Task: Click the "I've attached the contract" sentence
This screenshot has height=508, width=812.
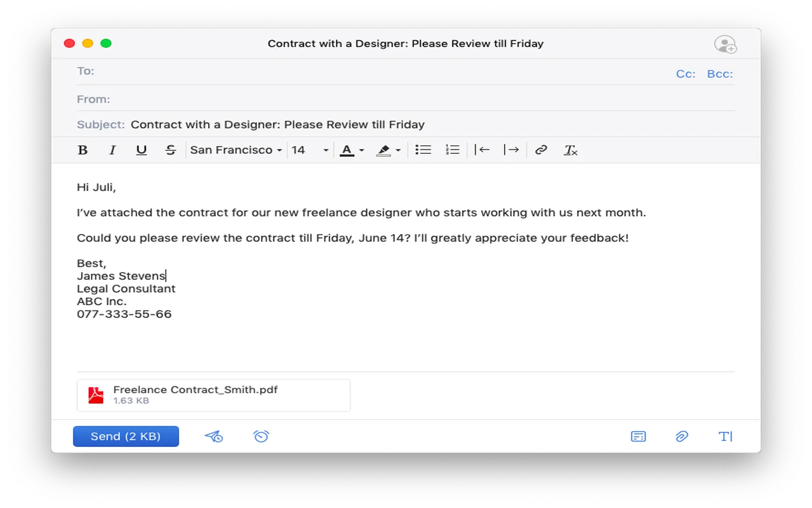Action: point(361,213)
